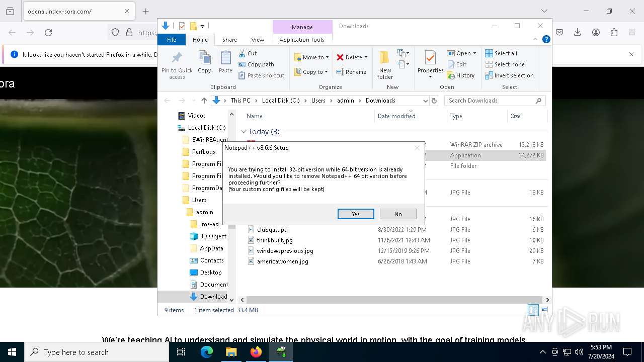Open Microsoft Edge from taskbar
This screenshot has width=644, height=362.
tap(207, 352)
